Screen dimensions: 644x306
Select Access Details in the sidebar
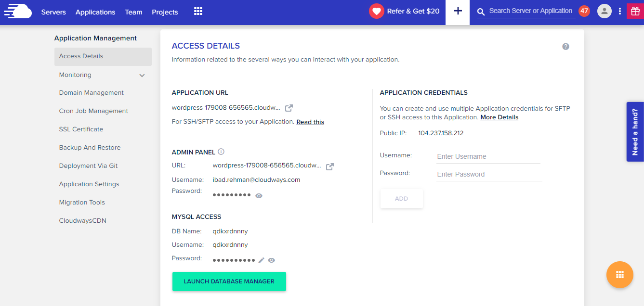tap(103, 56)
